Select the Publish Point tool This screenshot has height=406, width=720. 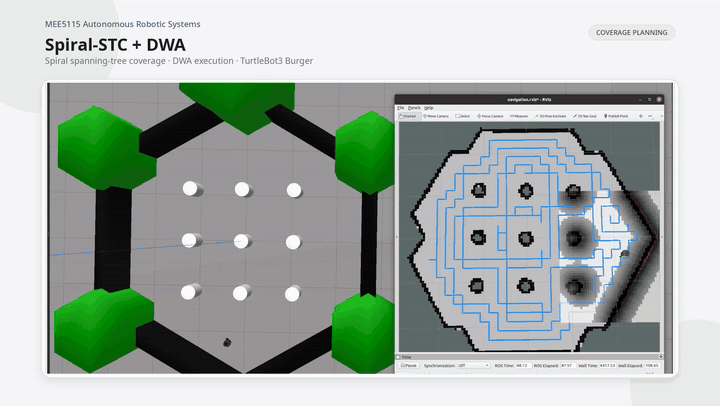(616, 116)
